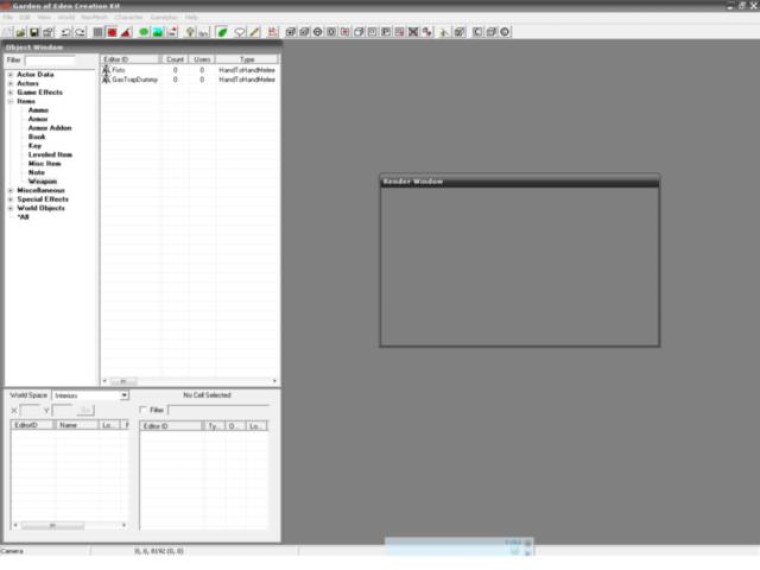Image resolution: width=760 pixels, height=570 pixels.
Task: Expand Special Effects tree node
Action: (x=11, y=199)
